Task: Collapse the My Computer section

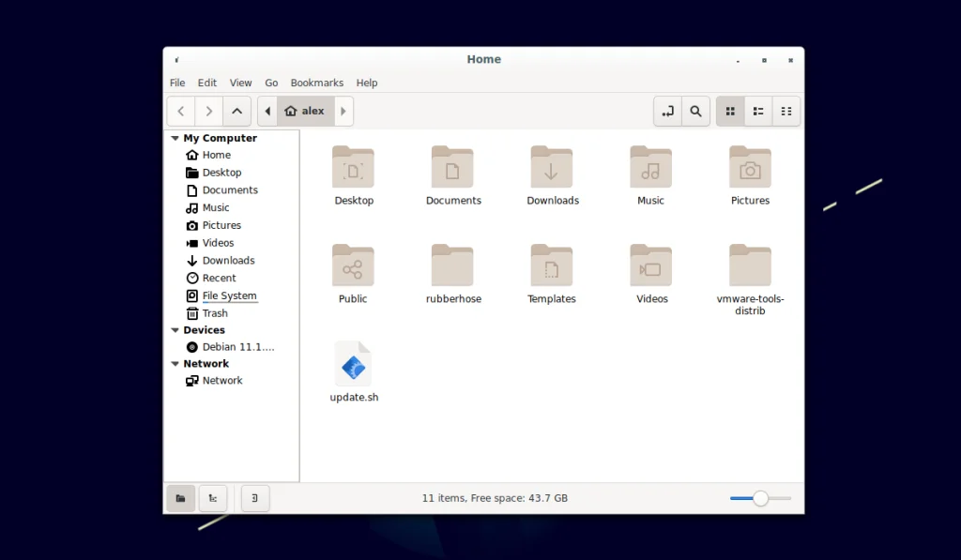Action: click(x=175, y=138)
